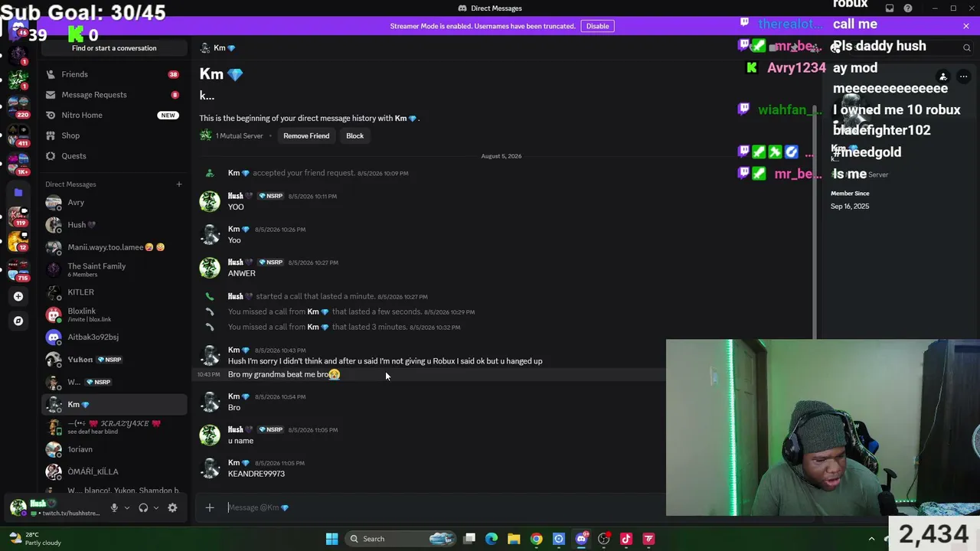Image resolution: width=980 pixels, height=551 pixels.
Task: Expand microphone input options arrow
Action: [x=127, y=507]
